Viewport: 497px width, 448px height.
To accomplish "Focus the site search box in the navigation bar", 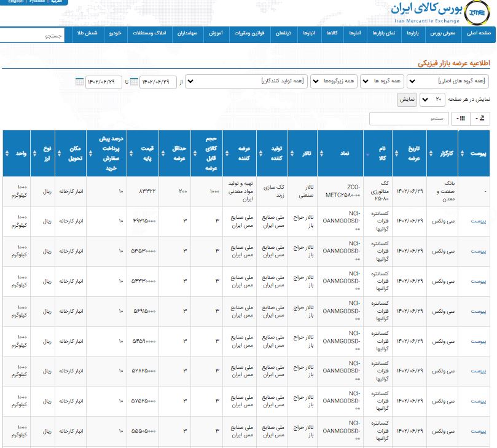I will pyautogui.click(x=32, y=36).
